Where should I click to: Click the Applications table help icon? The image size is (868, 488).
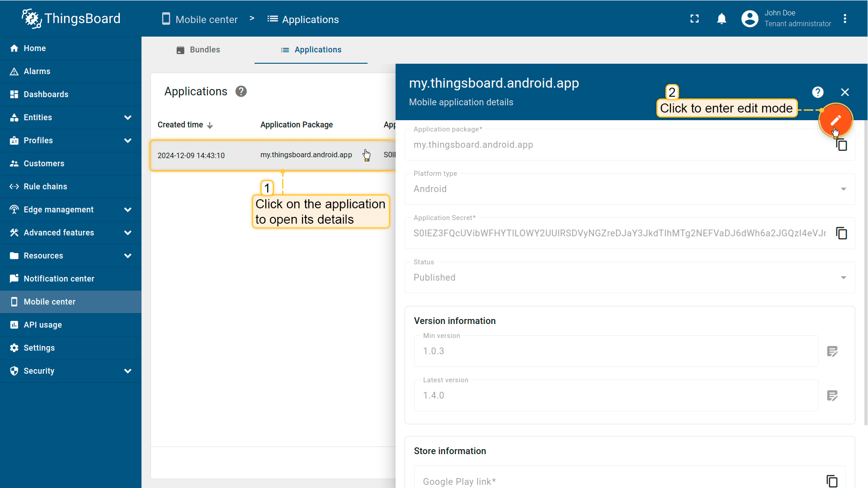241,92
